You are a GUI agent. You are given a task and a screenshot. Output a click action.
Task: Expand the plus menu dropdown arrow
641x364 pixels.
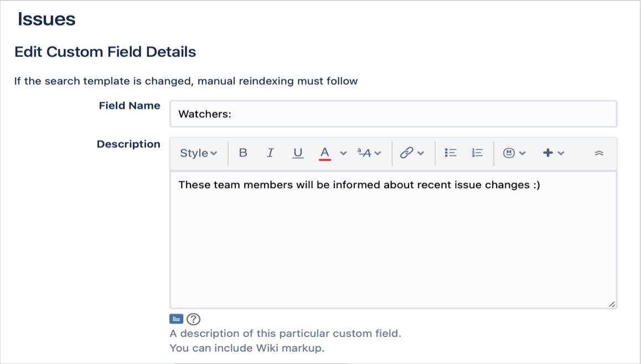pos(561,153)
